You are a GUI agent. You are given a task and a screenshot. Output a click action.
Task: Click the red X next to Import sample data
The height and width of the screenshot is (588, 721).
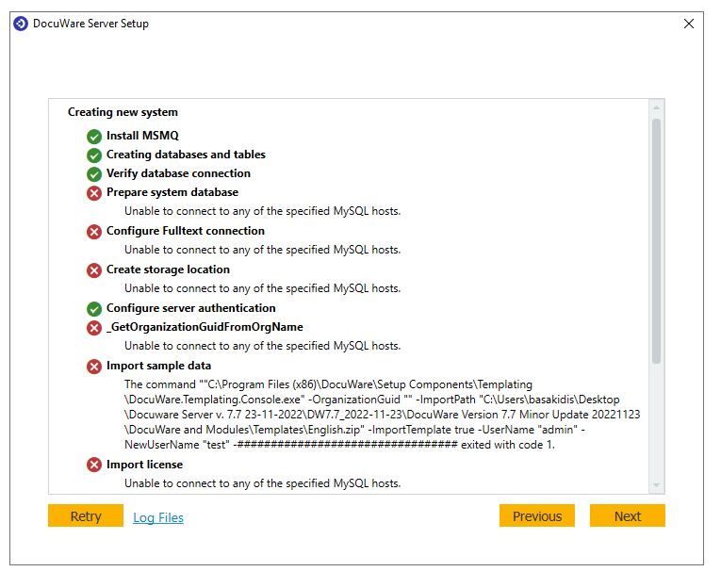pos(94,366)
